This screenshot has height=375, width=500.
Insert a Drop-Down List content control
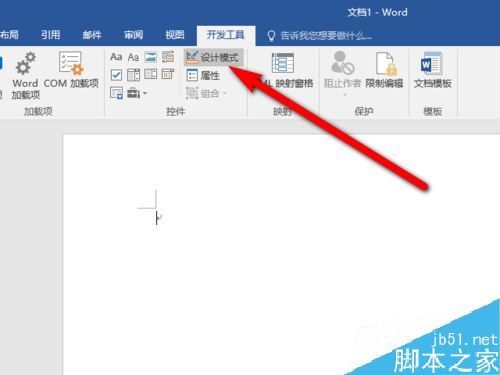(x=151, y=74)
